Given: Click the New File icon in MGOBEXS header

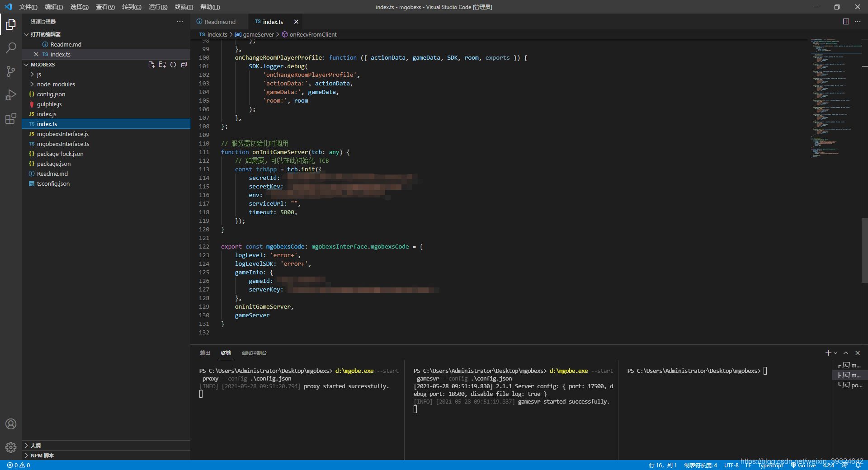Looking at the screenshot, I should pyautogui.click(x=151, y=65).
